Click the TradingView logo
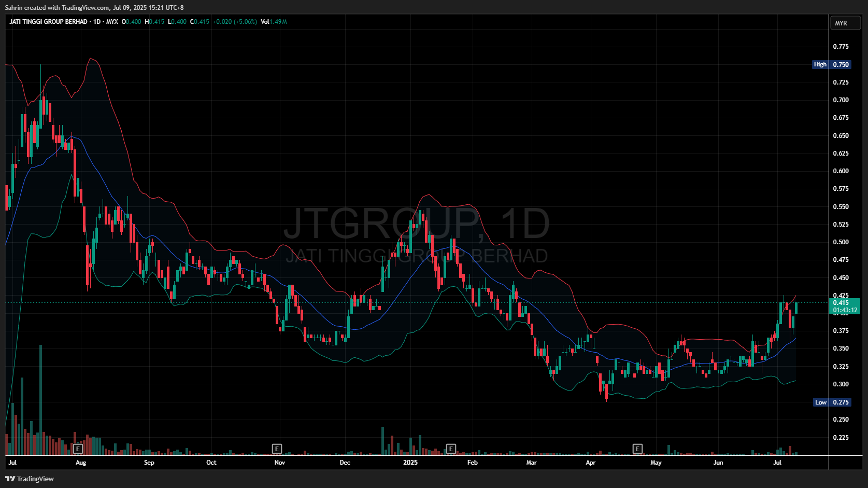Screen dimensions: 868x488 [30, 479]
